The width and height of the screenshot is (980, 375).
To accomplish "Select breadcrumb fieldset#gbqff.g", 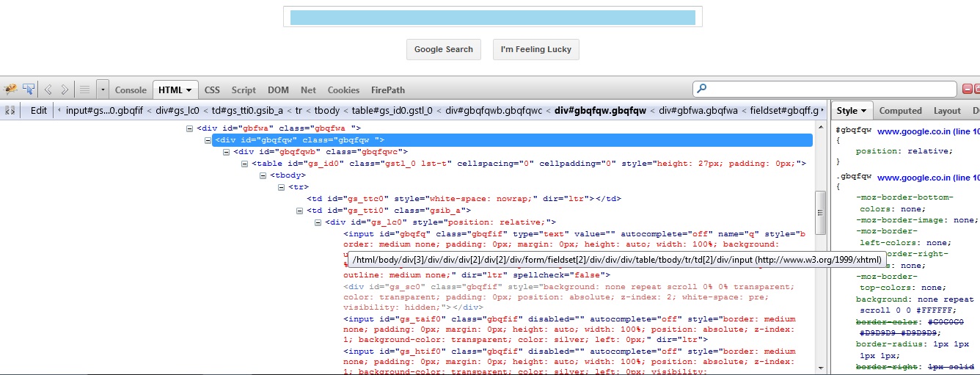I will tap(783, 111).
